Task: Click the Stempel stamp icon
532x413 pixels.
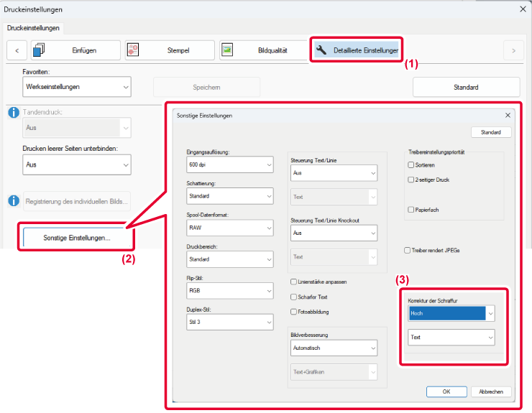Action: pos(133,50)
